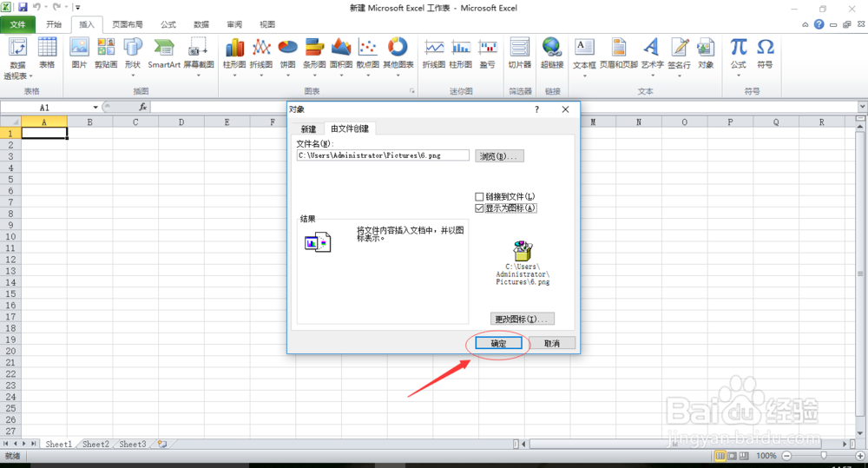Click the file name input field
868x468 pixels.
click(x=383, y=155)
